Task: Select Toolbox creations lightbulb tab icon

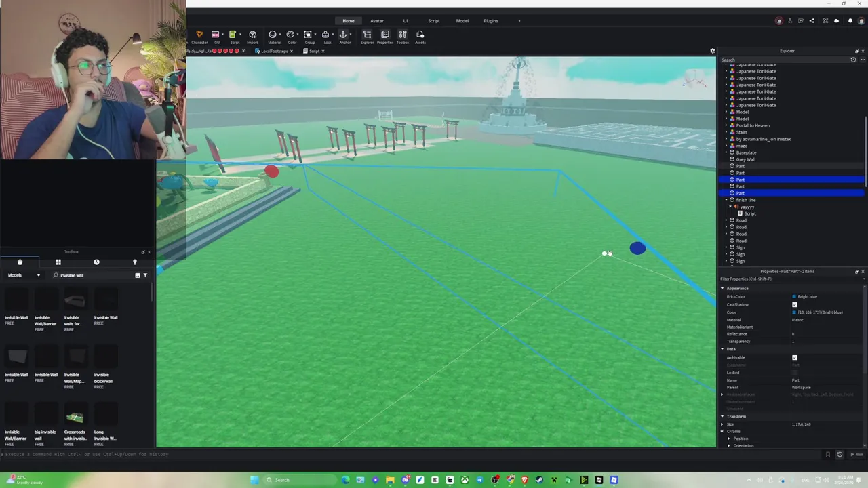Action: [134, 262]
